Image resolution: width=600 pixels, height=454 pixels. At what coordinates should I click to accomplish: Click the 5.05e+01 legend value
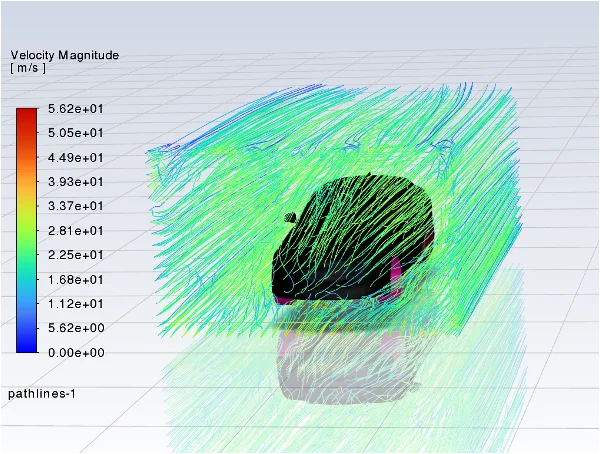[76, 133]
